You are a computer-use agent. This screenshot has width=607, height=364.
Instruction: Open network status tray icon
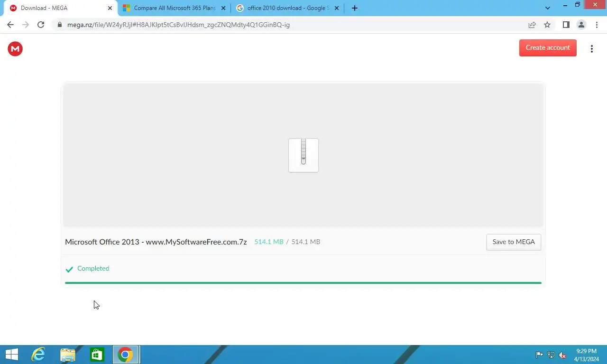pos(551,355)
